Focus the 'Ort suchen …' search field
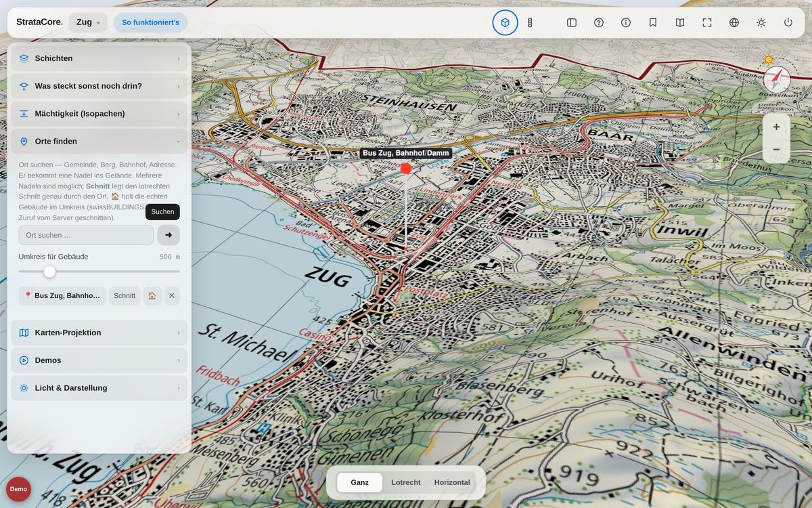812x508 pixels. tap(86, 235)
